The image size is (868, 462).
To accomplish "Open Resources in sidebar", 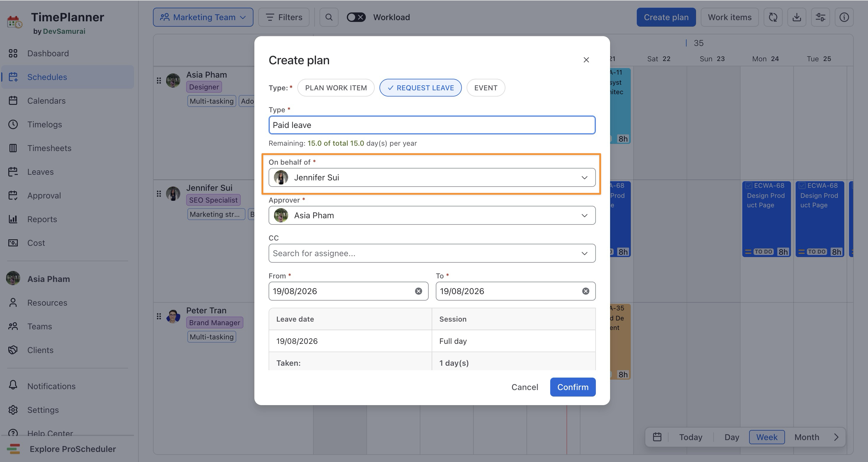I will [x=67, y=303].
